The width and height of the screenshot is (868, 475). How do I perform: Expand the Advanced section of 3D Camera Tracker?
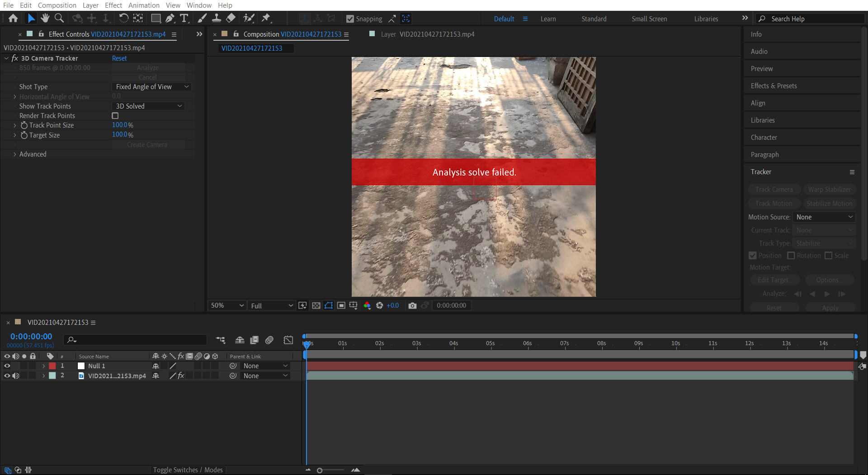click(x=14, y=154)
